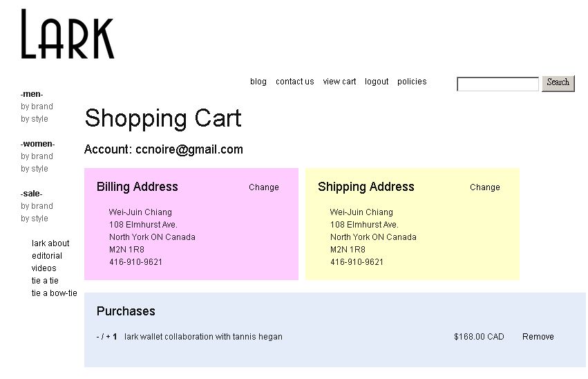Browse men by style
The image size is (588, 379).
[35, 119]
